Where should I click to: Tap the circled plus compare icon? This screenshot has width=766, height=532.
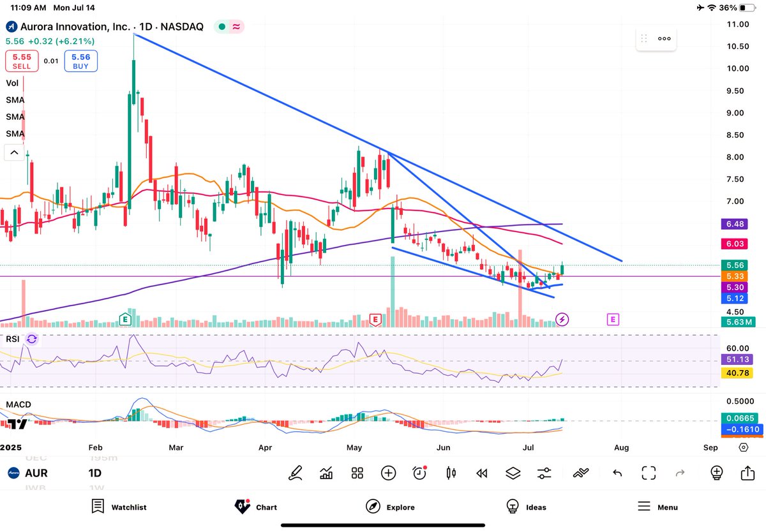(x=388, y=473)
